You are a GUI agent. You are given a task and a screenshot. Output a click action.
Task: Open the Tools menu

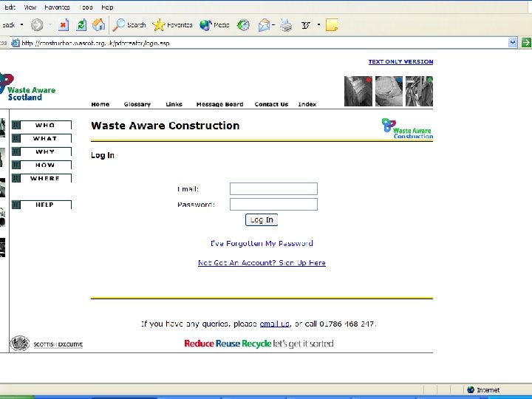[x=86, y=7]
